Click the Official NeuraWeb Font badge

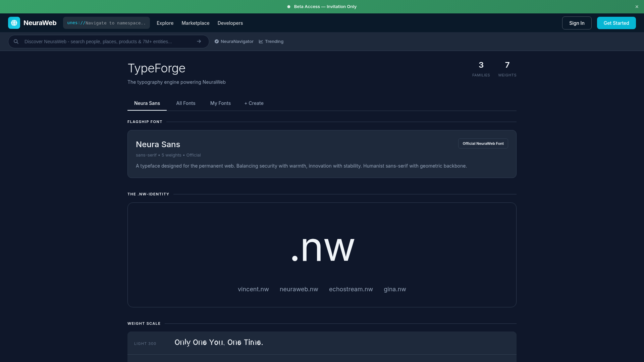(483, 143)
